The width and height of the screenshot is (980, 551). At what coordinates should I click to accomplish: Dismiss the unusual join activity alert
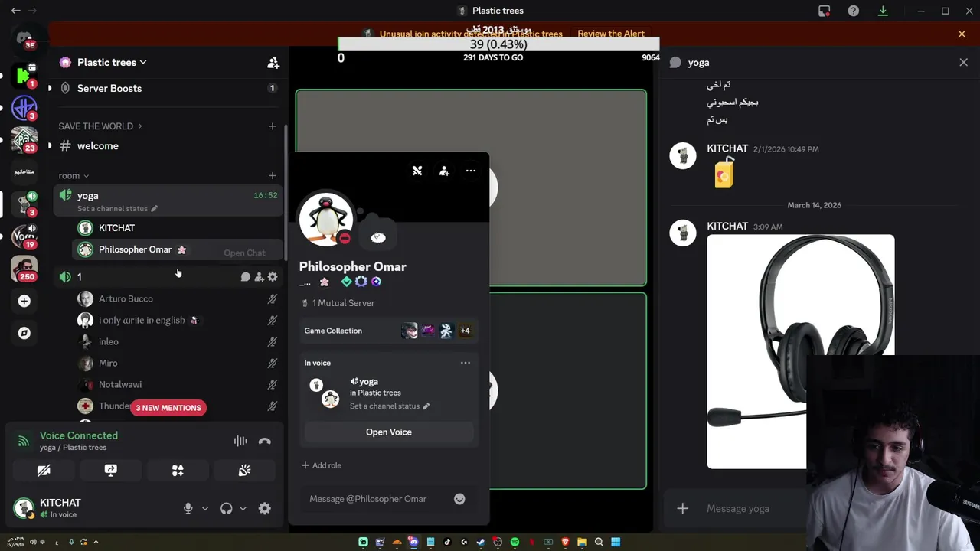(x=962, y=34)
